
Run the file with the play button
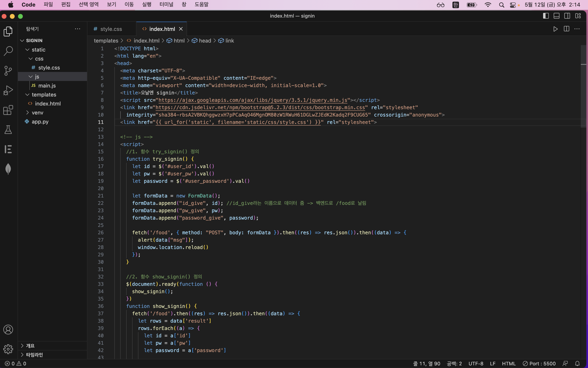pos(556,29)
